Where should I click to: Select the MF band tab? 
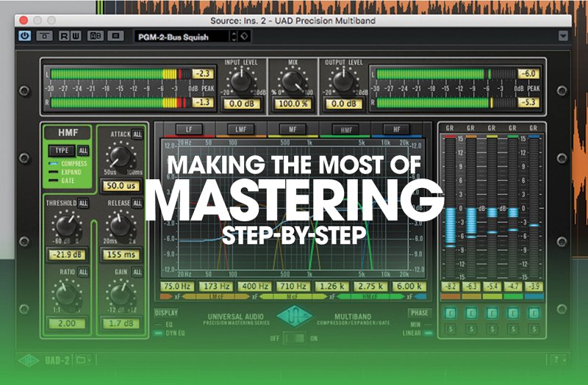[293, 130]
